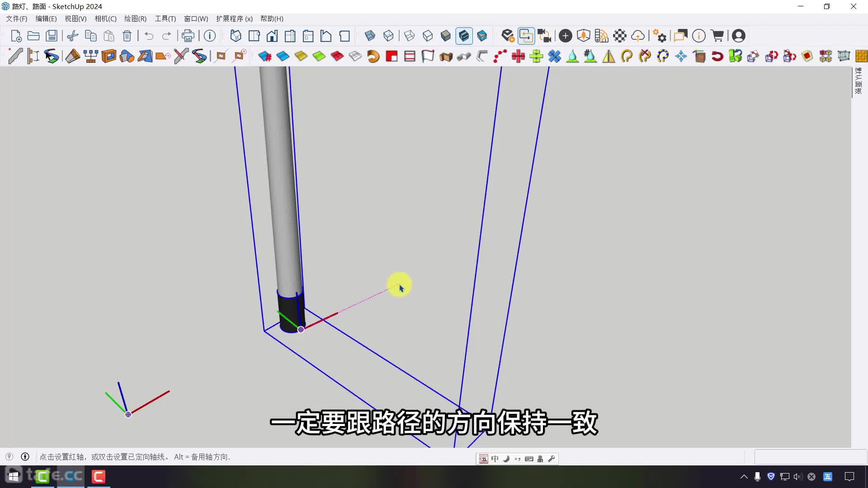The height and width of the screenshot is (488, 868).
Task: Enable Wireframe face style
Action: click(x=410, y=36)
